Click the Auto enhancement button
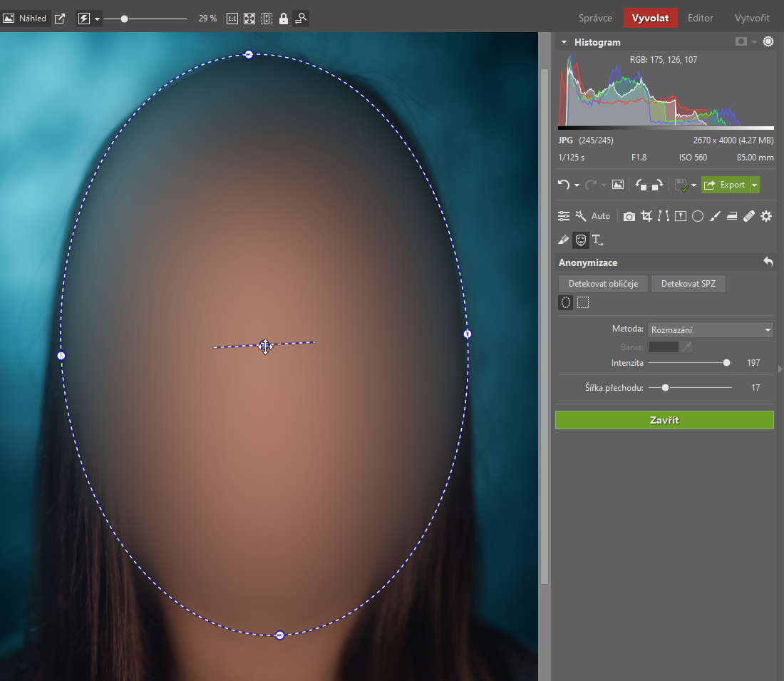 [601, 216]
